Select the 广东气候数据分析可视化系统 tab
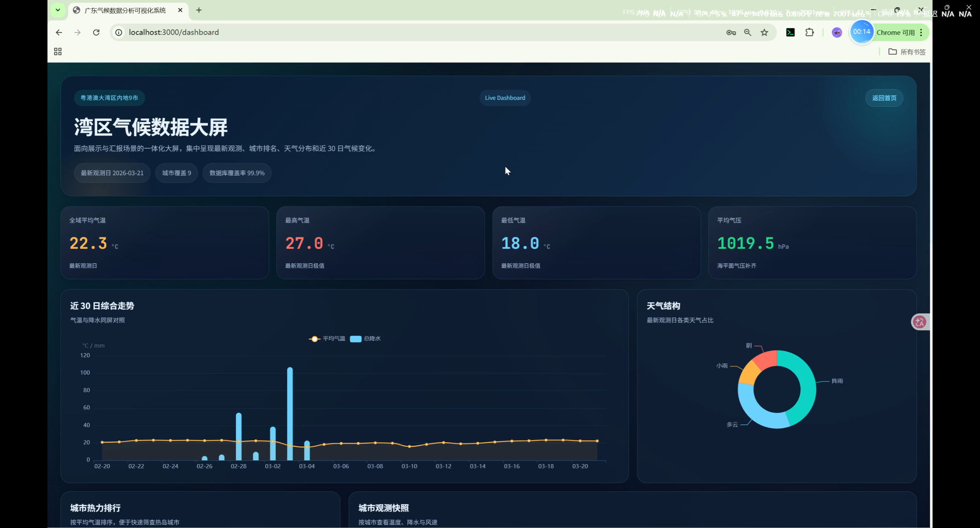 pos(125,10)
